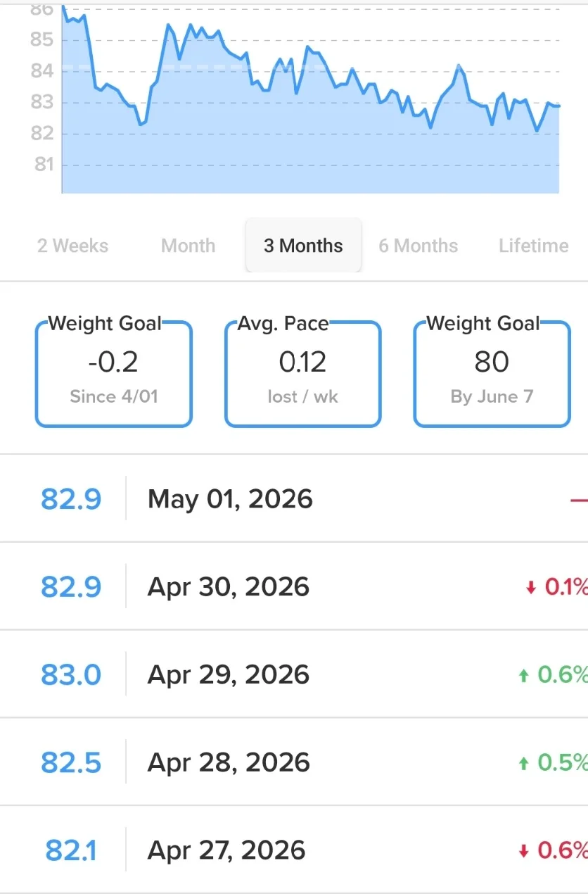Tap the Weight Goal 80 card
The height and width of the screenshot is (894, 588).
pos(492,373)
